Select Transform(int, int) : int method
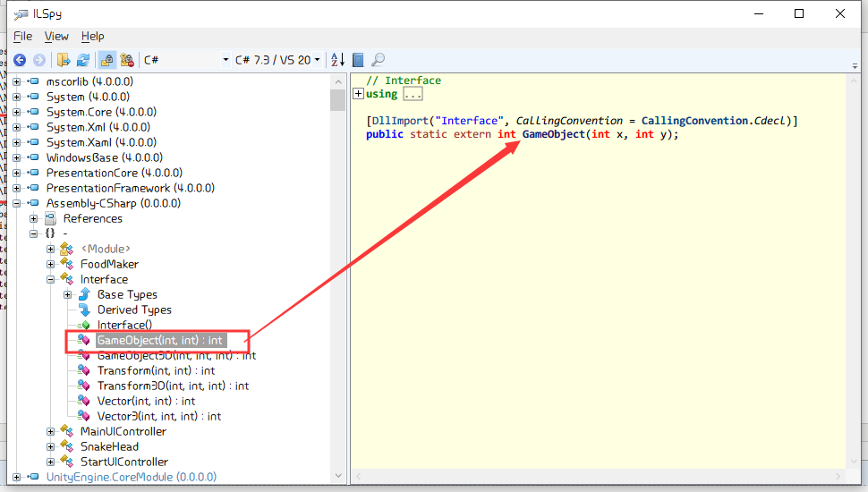This screenshot has height=492, width=868. pyautogui.click(x=156, y=371)
